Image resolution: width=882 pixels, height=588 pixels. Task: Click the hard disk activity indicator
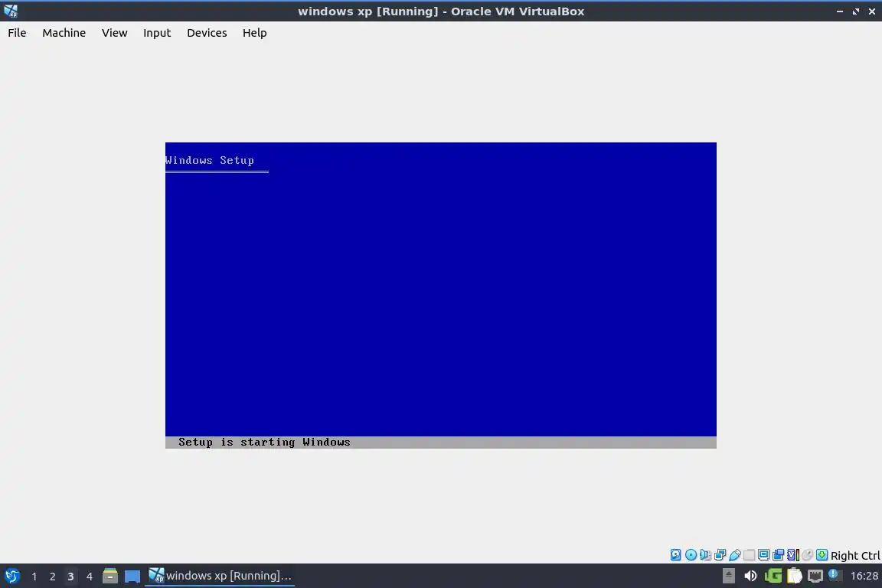[x=675, y=555]
